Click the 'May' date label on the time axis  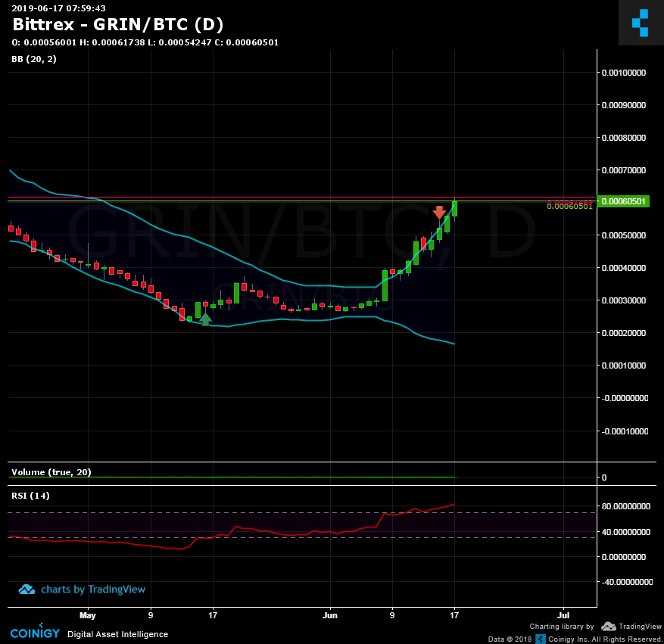88,615
